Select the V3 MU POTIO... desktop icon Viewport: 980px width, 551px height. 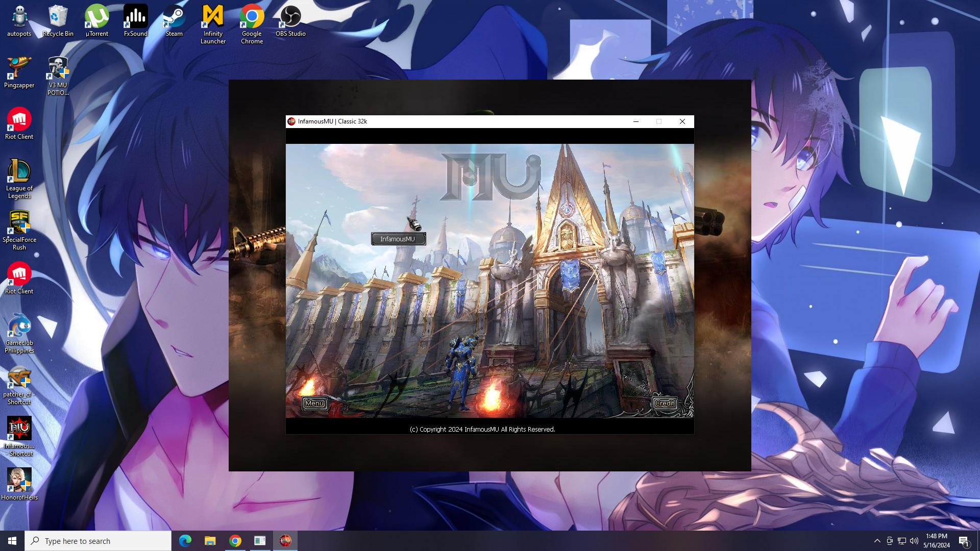(58, 76)
